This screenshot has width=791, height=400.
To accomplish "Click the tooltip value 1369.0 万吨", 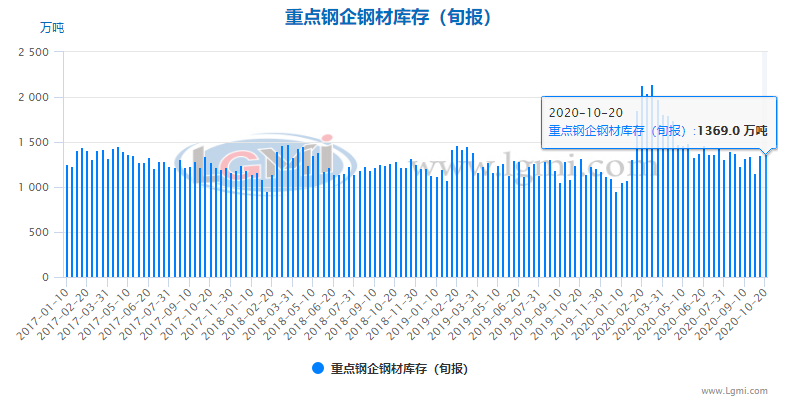I will (732, 131).
